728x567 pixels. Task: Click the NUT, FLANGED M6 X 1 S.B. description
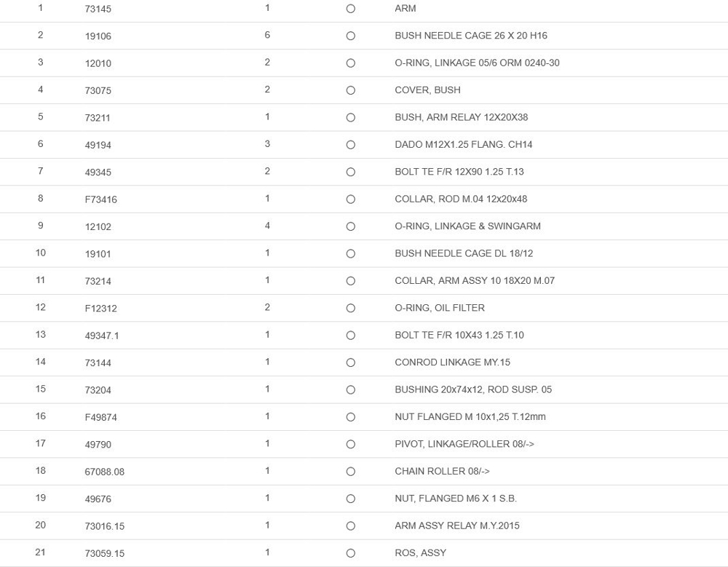click(455, 499)
